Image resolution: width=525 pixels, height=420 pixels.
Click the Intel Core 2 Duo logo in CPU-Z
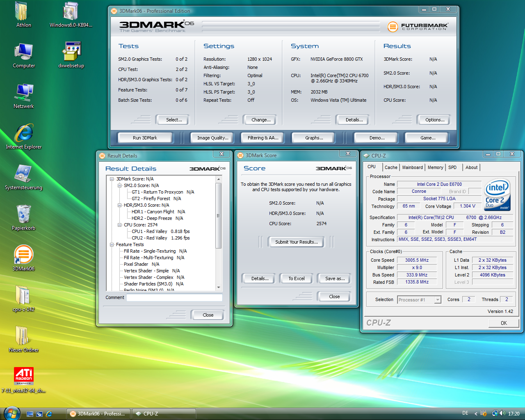(x=498, y=195)
